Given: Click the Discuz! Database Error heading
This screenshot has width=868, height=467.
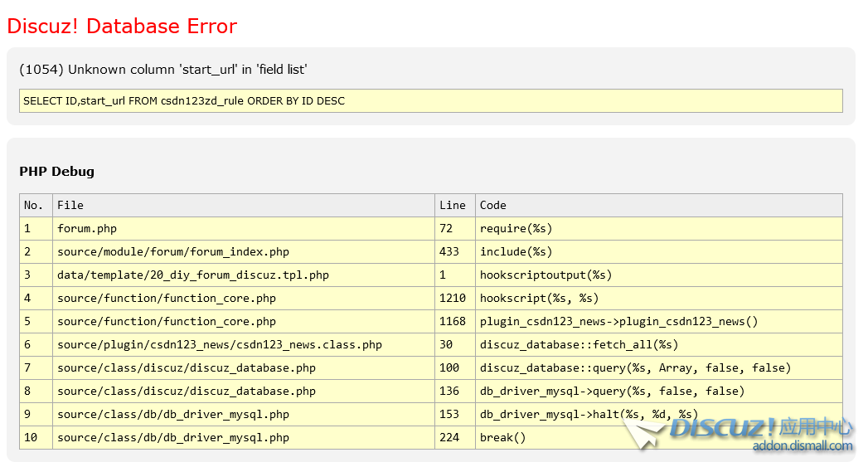Looking at the screenshot, I should 122,27.
